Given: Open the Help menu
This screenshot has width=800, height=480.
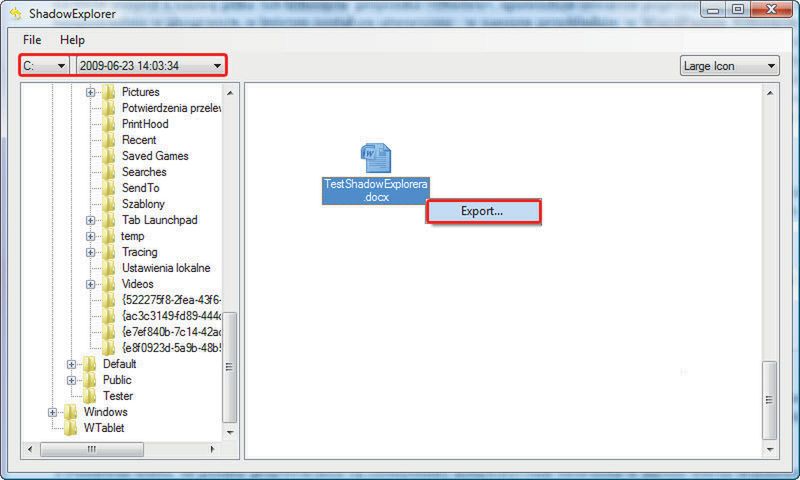Looking at the screenshot, I should pos(72,40).
